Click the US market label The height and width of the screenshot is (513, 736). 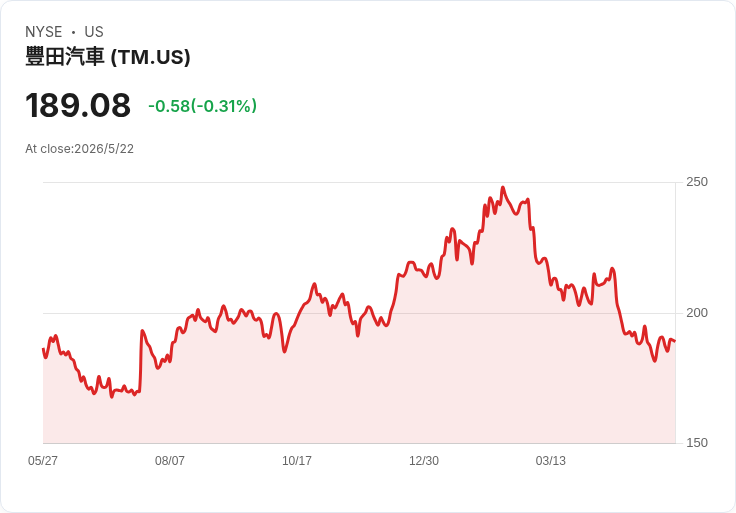click(94, 32)
